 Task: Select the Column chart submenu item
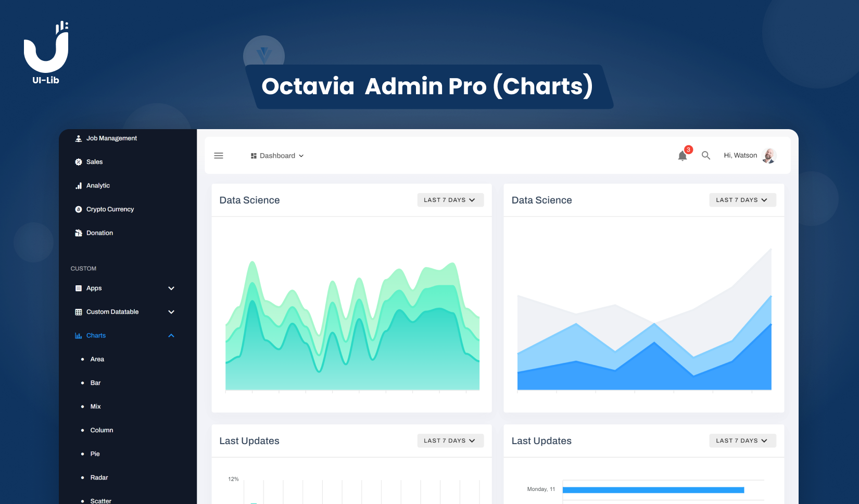pos(102,431)
